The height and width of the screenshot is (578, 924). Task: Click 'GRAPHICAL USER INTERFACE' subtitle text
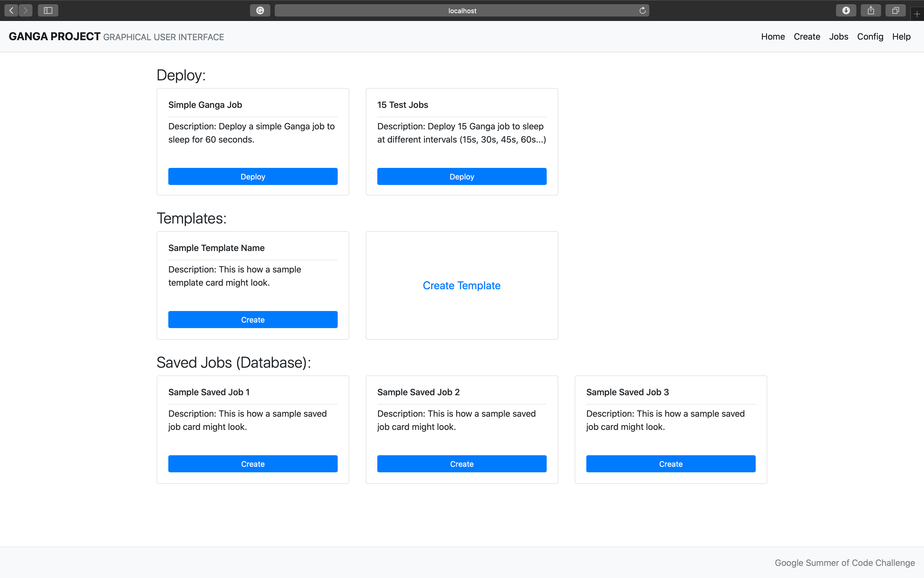click(x=163, y=37)
